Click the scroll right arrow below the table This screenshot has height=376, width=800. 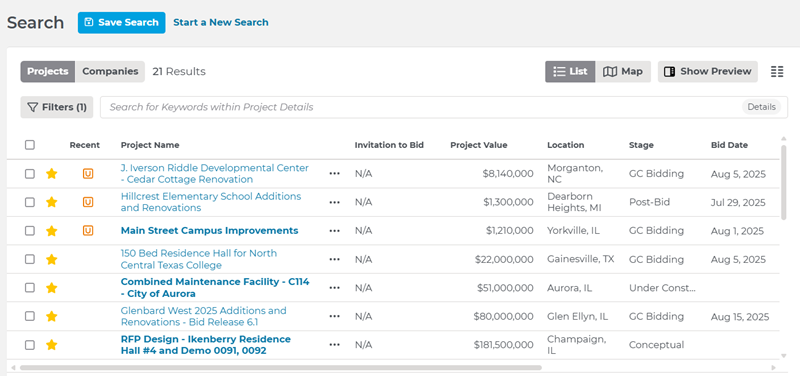pyautogui.click(x=773, y=367)
